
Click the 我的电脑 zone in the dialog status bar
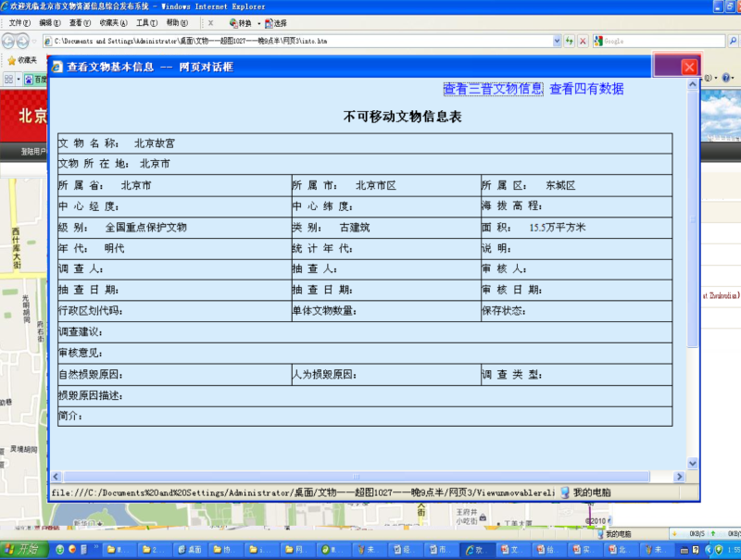(x=585, y=492)
